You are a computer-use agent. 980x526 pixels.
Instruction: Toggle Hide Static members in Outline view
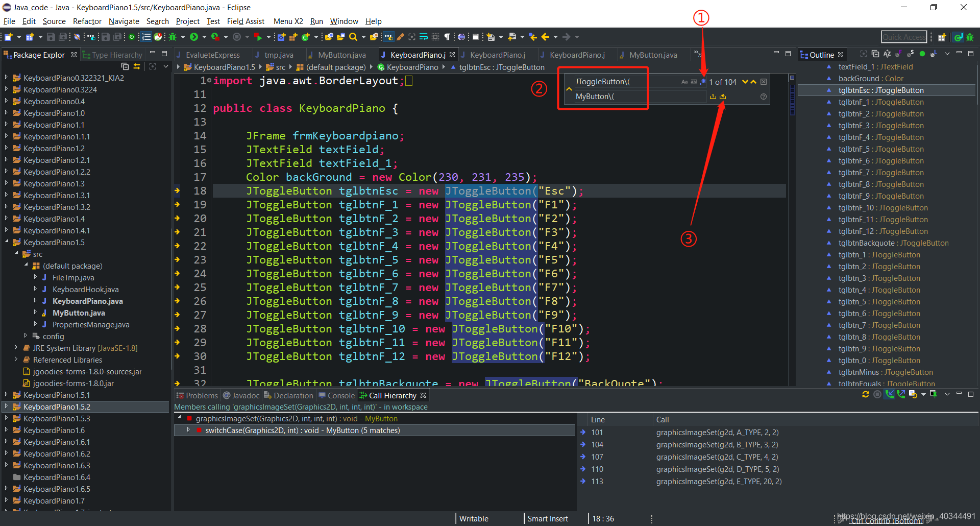[x=911, y=54]
